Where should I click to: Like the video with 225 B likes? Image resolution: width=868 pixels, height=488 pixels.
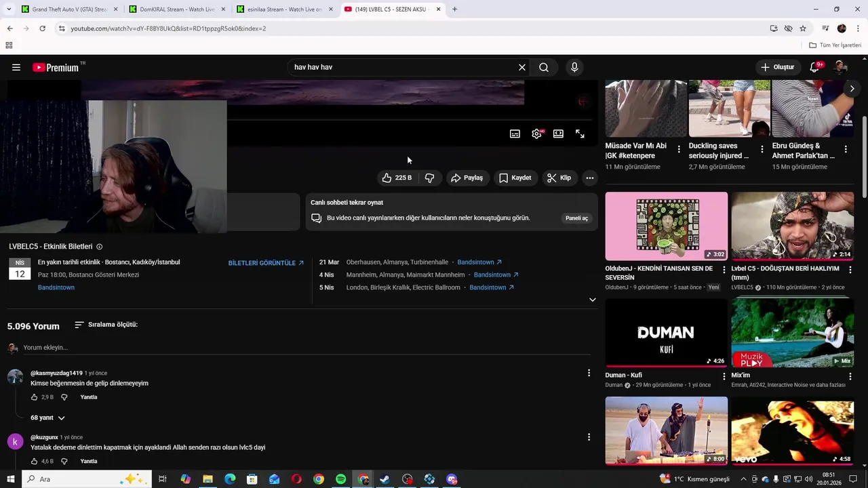(397, 178)
